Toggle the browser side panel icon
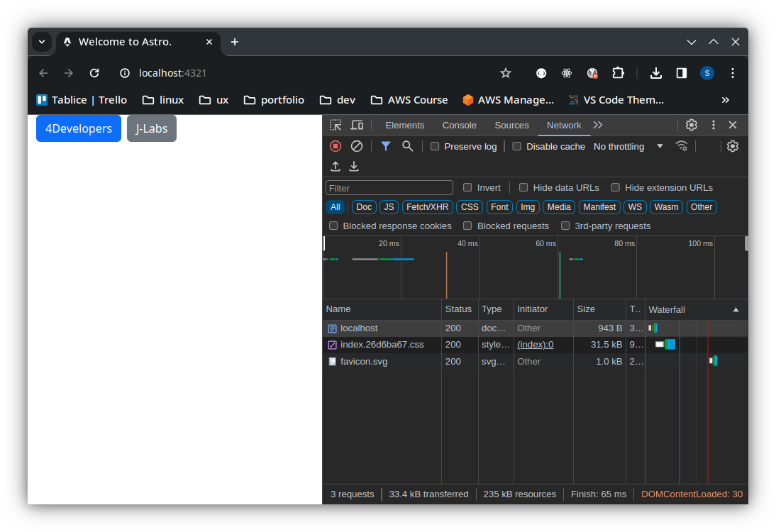This screenshot has height=532, width=776. point(682,73)
